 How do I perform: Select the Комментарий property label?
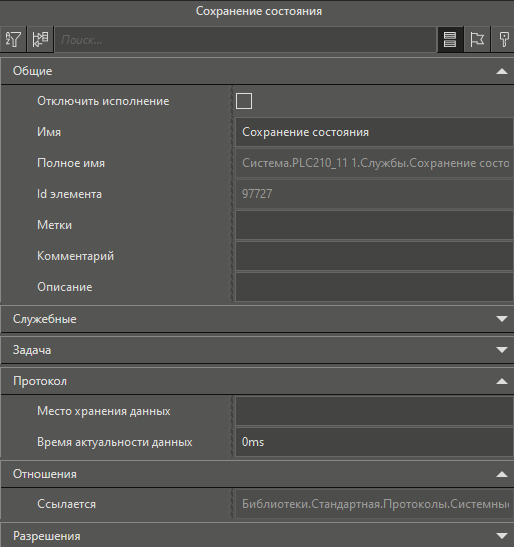click(x=75, y=256)
